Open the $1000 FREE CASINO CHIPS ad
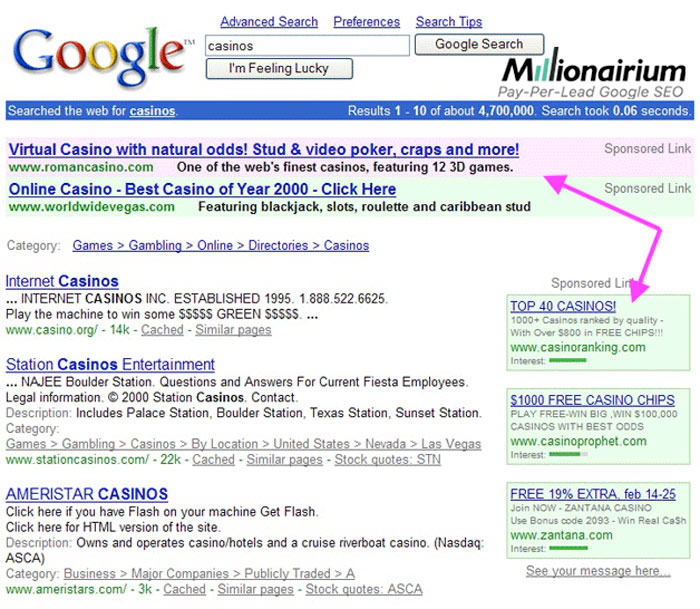This screenshot has width=700, height=609. click(592, 400)
